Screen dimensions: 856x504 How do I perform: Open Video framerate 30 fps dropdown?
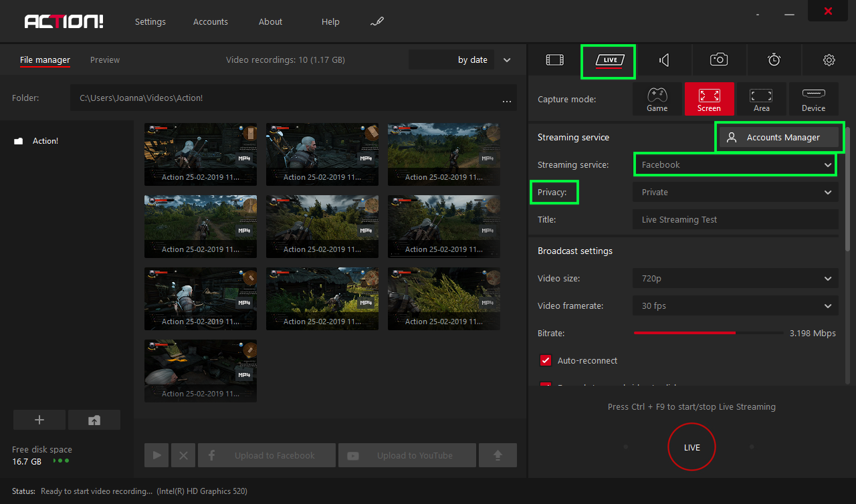(x=736, y=305)
